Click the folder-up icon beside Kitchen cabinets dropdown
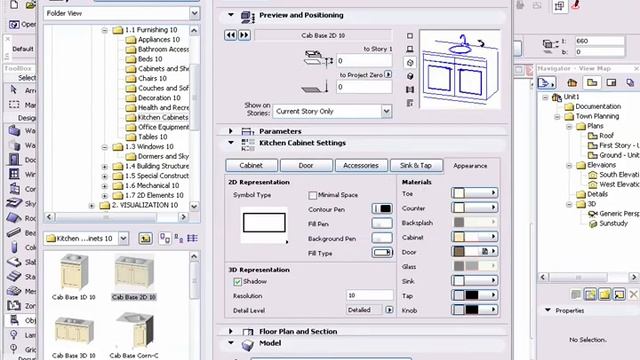Screen dimensions: 640x360 tap(145, 238)
